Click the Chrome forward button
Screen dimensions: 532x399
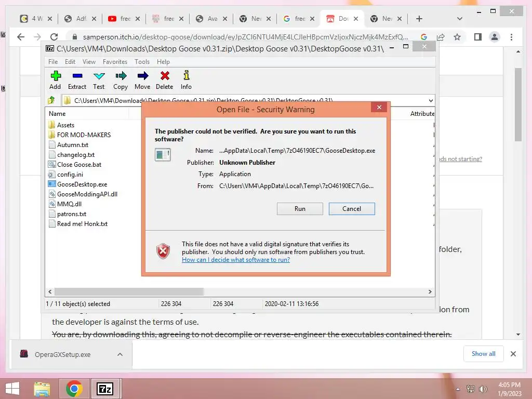point(37,37)
